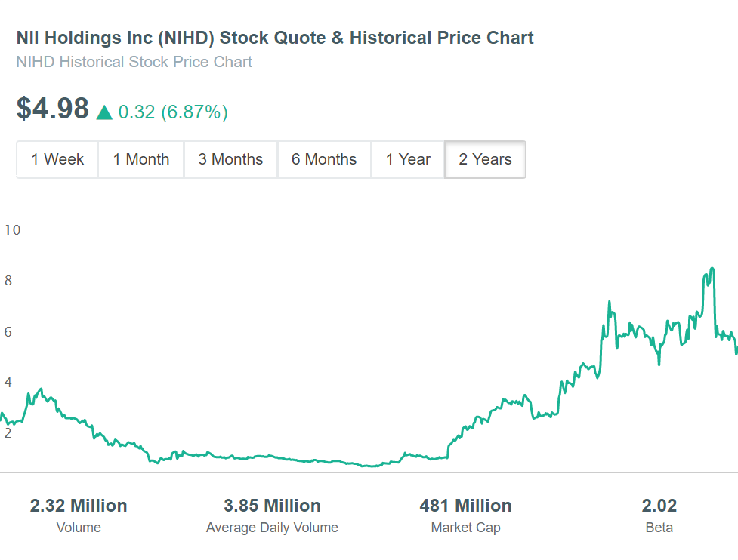Click the 481 Million Market Cap value
This screenshot has height=560, width=738.
pos(465,506)
